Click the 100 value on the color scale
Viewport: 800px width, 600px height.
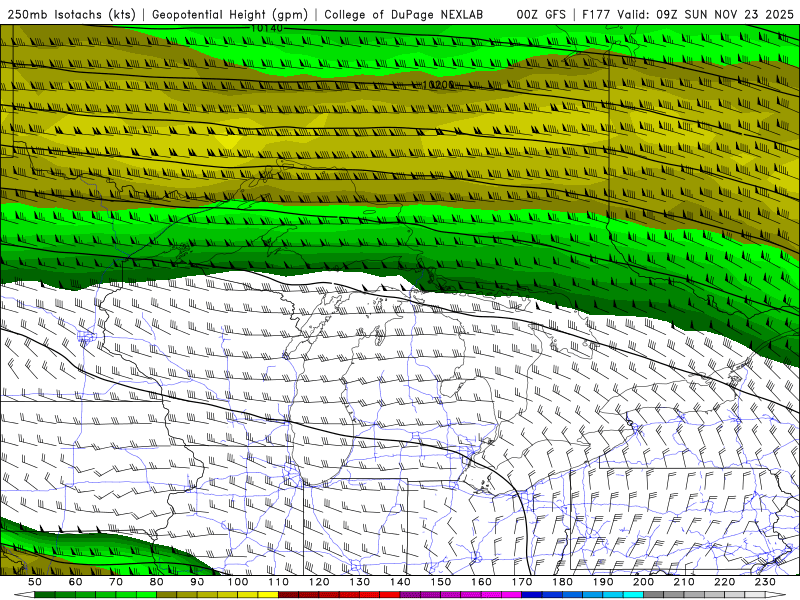pos(238,582)
